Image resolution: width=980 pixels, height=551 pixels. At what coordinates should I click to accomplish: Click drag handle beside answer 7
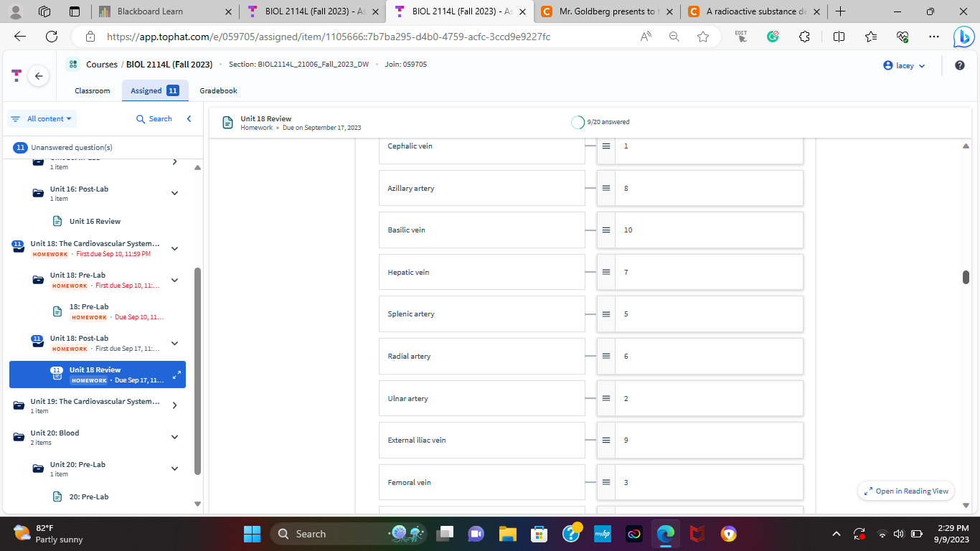click(606, 273)
